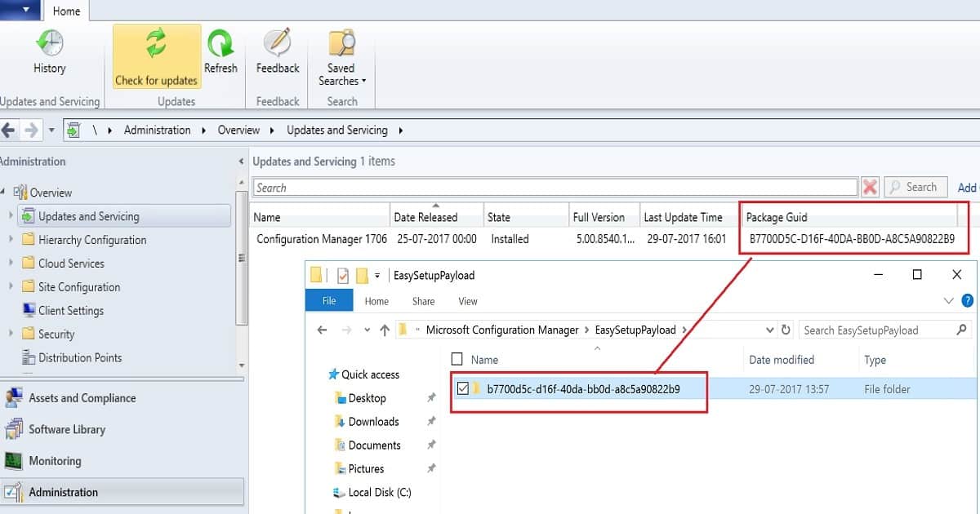
Task: Open Documents in Explorer sidebar
Action: pyautogui.click(x=367, y=445)
